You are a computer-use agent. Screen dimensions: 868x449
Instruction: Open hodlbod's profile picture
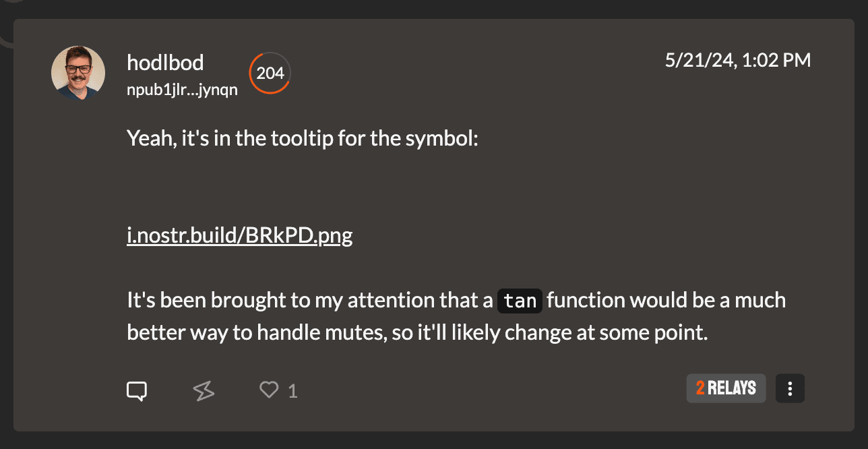point(78,73)
